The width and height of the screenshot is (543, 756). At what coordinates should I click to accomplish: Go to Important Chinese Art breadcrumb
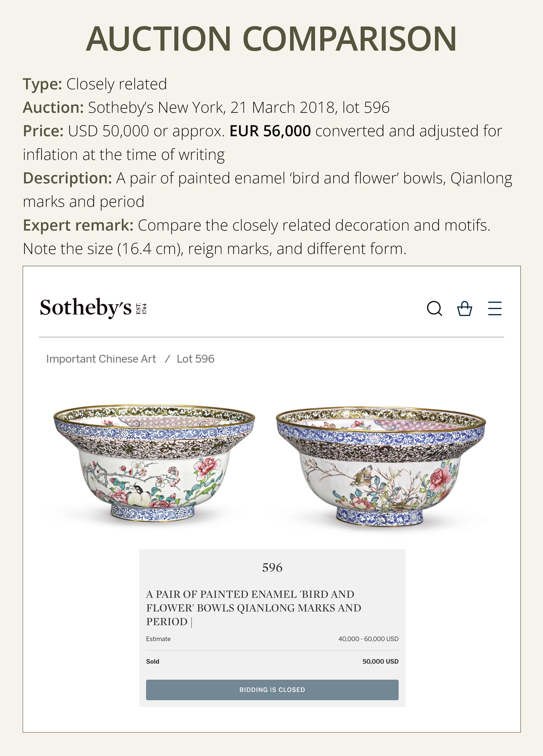[101, 359]
